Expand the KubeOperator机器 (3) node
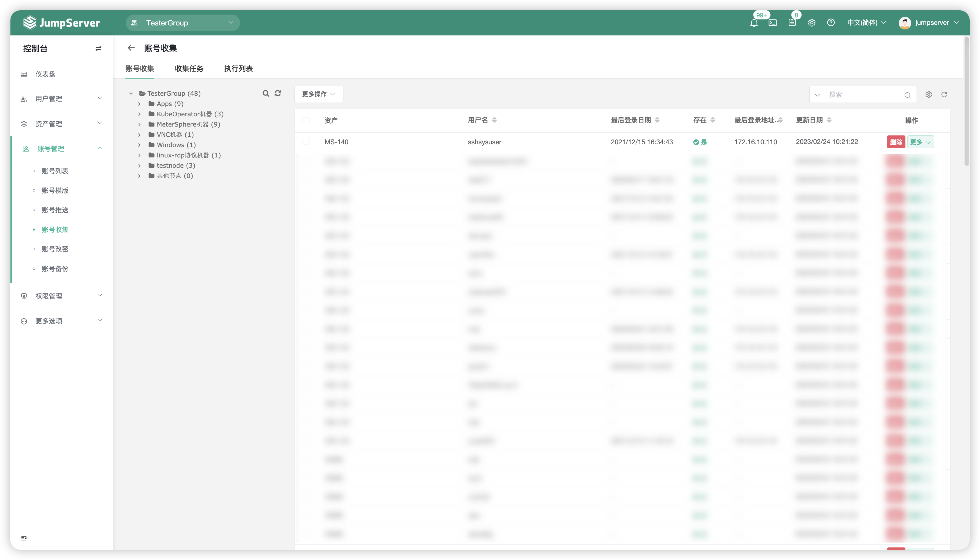The height and width of the screenshot is (560, 980). click(139, 114)
